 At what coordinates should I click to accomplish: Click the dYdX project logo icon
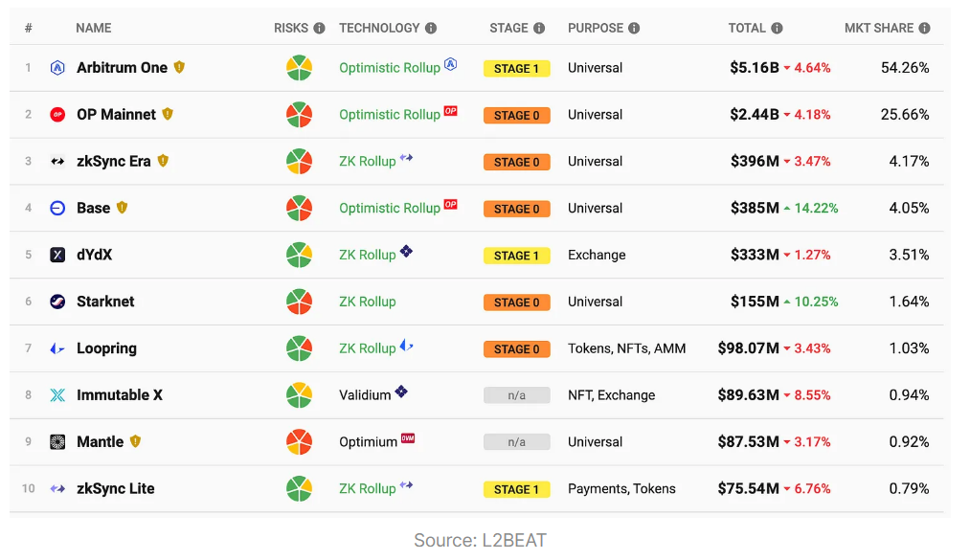[x=57, y=255]
